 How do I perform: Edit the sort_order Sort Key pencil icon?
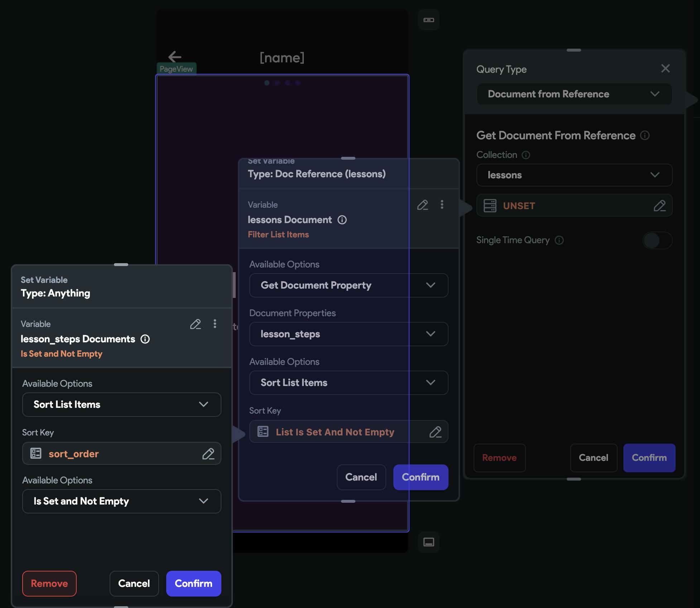tap(208, 454)
